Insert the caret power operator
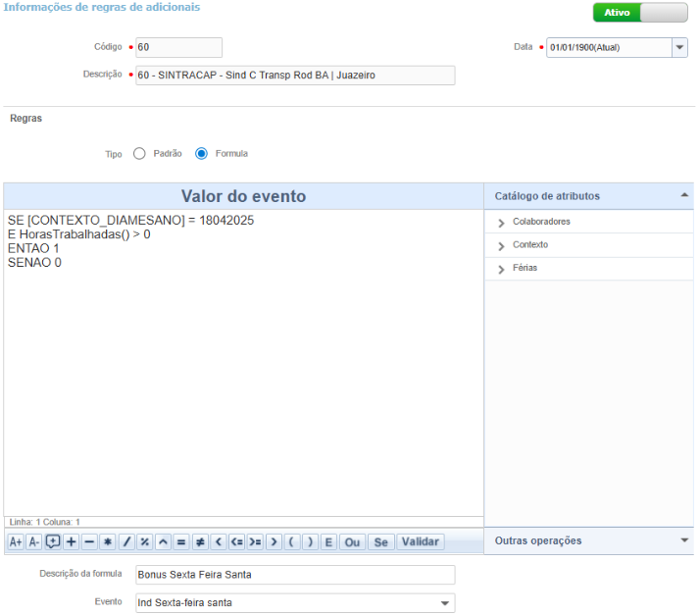Viewport: 700px width, 615px height. [x=163, y=541]
